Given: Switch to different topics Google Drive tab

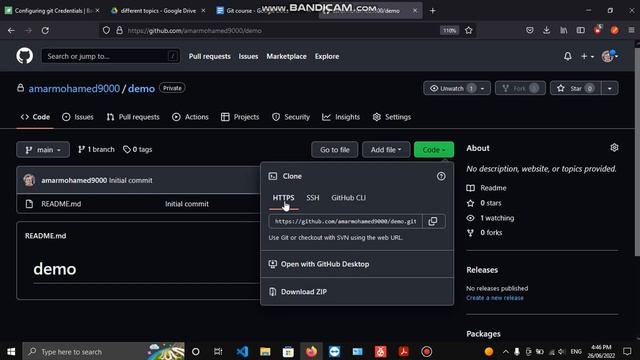Looking at the screenshot, I should (158, 11).
